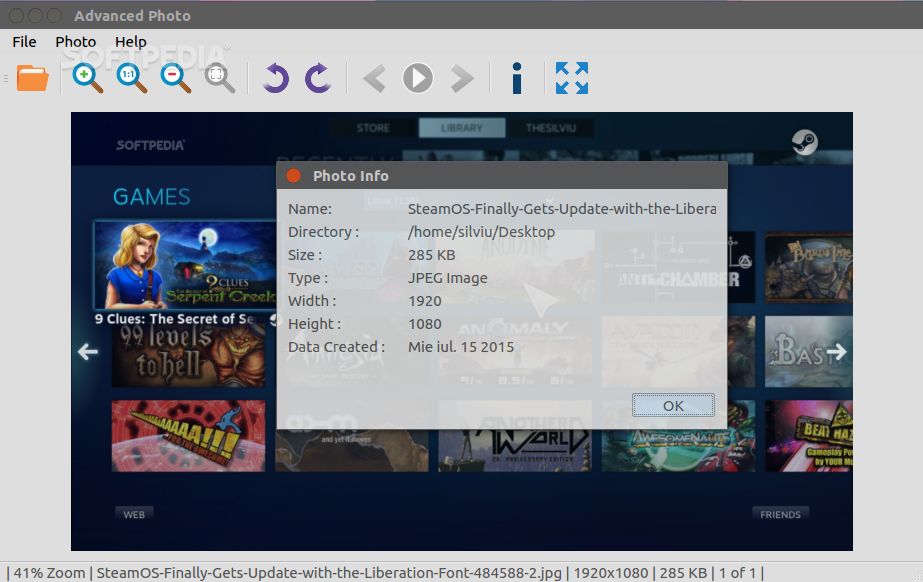Go to next photo arrow
Screen dimensions: 923x582
point(462,78)
